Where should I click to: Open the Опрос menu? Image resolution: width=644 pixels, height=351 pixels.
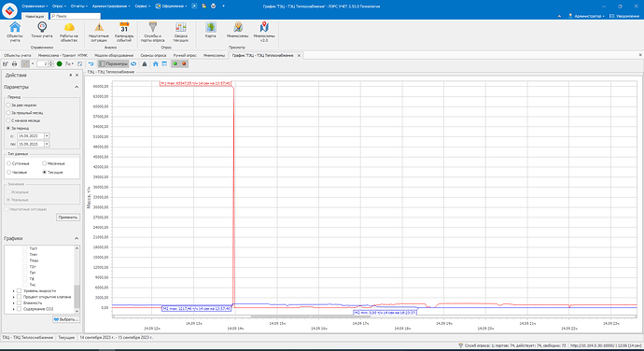[59, 7]
